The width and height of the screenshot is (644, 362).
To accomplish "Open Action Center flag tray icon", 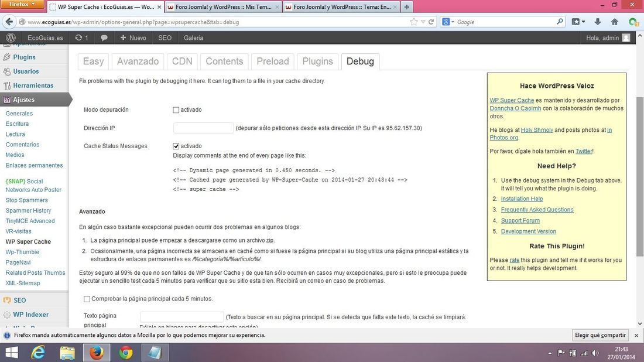I will pyautogui.click(x=561, y=353).
